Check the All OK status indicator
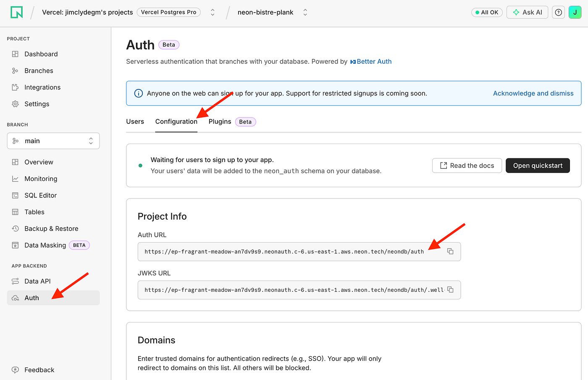Image resolution: width=588 pixels, height=380 pixels. 487,12
